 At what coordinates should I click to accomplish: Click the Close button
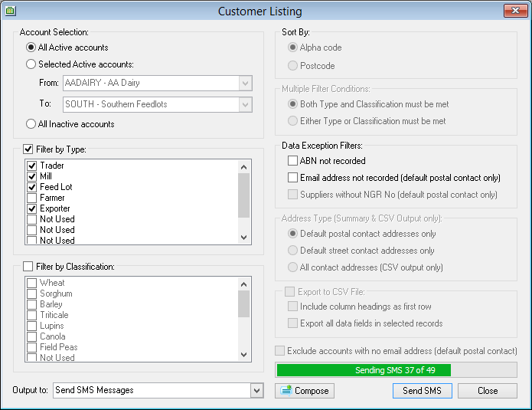(488, 391)
